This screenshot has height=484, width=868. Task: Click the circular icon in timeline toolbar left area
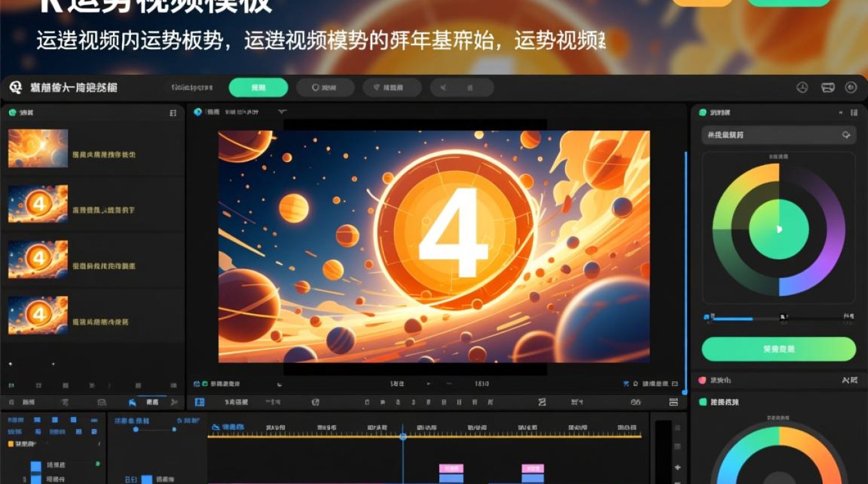point(315,402)
